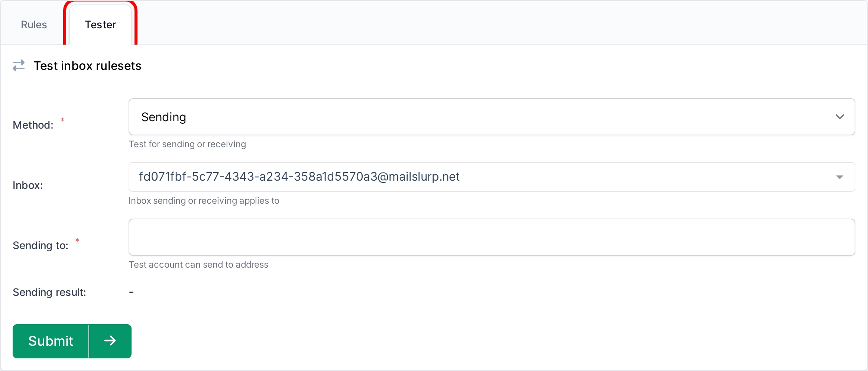This screenshot has height=371, width=868.
Task: Click the helper text Test account can send to address
Action: [198, 264]
